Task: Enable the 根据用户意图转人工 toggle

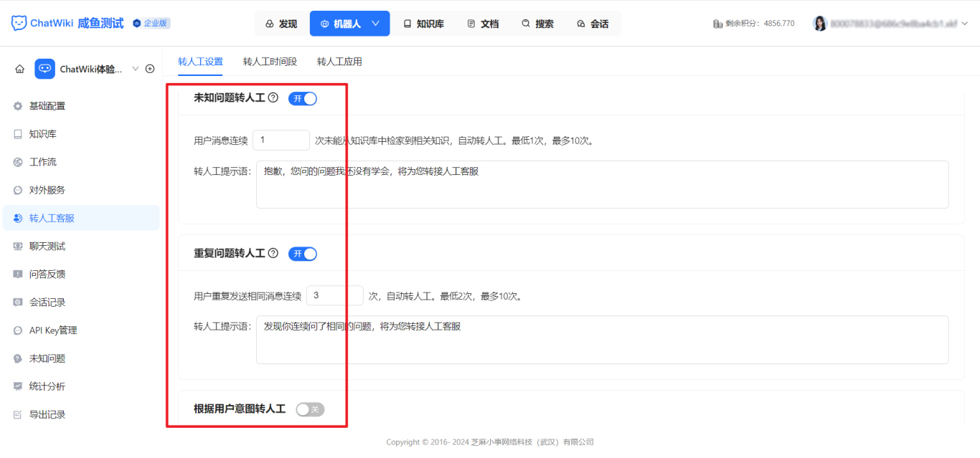Action: (310, 409)
